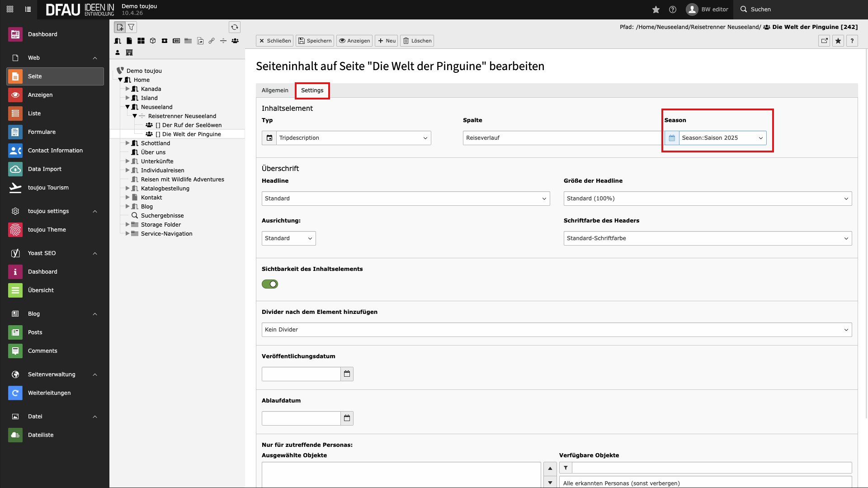The width and height of the screenshot is (868, 488).
Task: Open the Liste module
Action: (55, 114)
